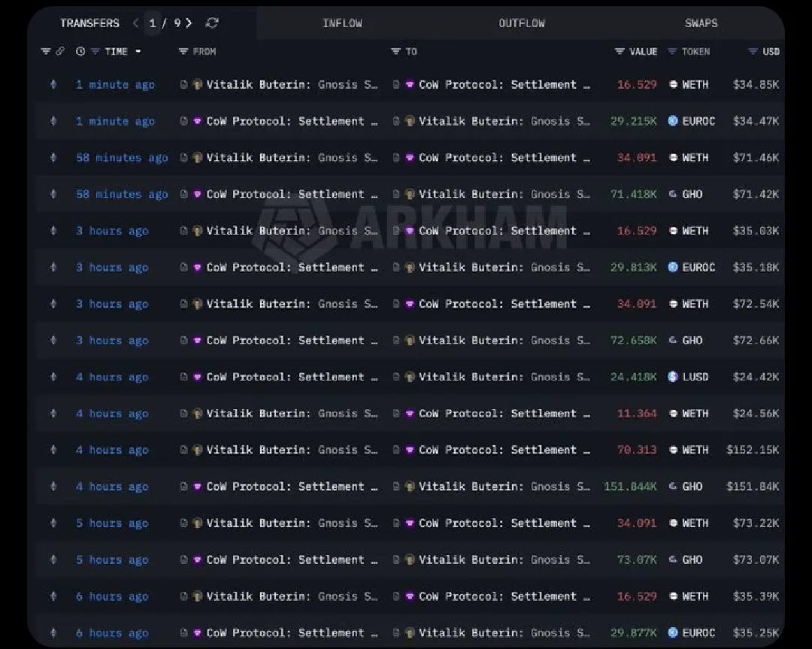The width and height of the screenshot is (812, 649).
Task: Open the leftmost filter icon in header
Action: 45,52
